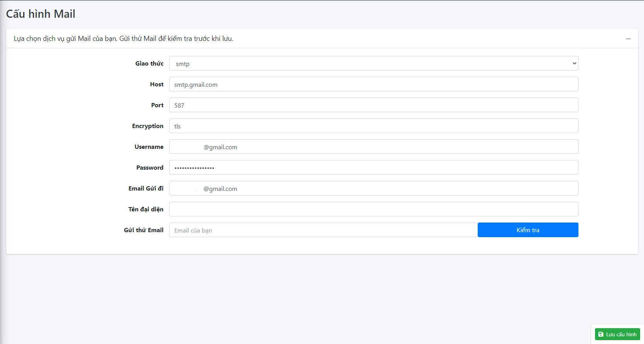The width and height of the screenshot is (644, 344).
Task: Click the 'Email của bạn' test email field
Action: pyautogui.click(x=323, y=230)
